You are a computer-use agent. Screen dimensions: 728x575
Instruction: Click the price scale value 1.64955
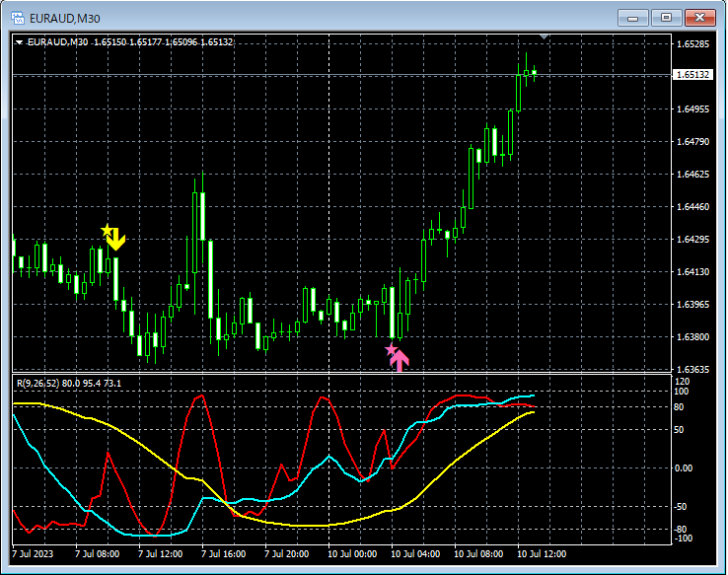(692, 109)
